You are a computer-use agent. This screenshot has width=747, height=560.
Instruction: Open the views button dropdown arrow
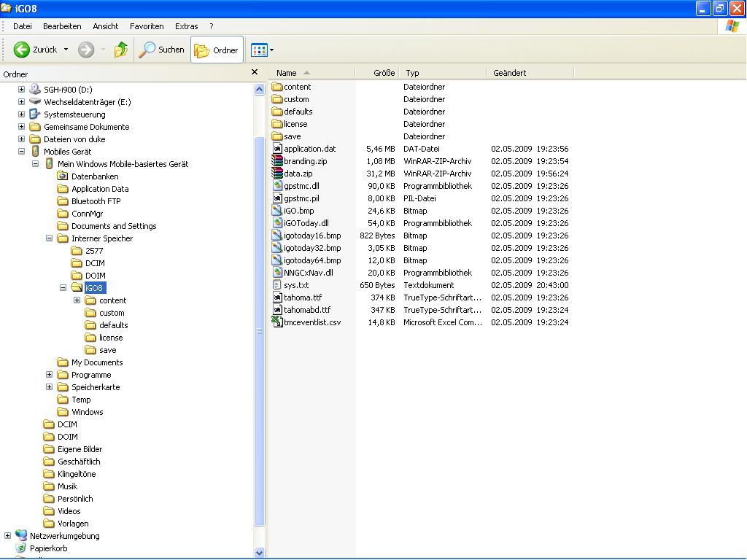coord(271,50)
